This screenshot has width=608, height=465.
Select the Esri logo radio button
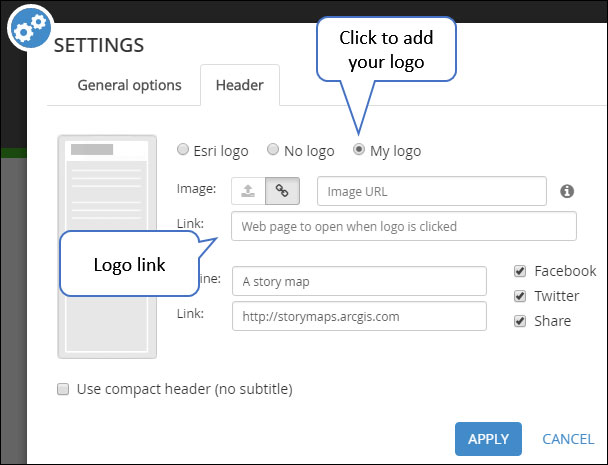182,151
